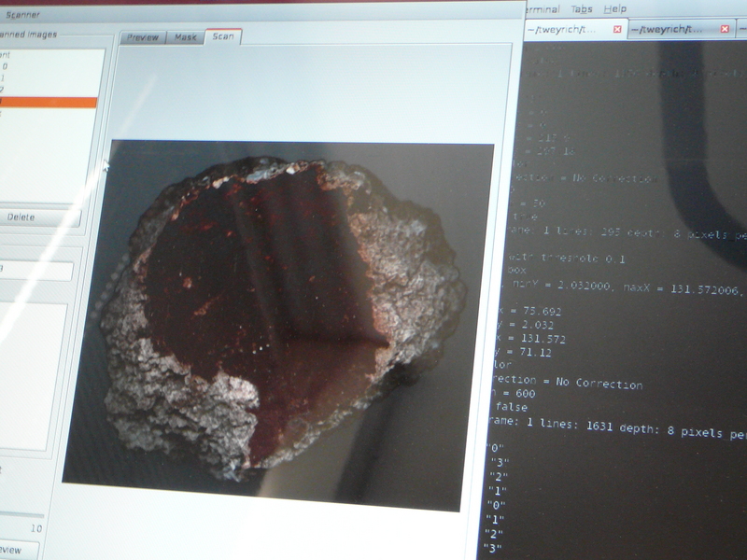The height and width of the screenshot is (560, 747).
Task: Click the scanned rock image
Action: 278,326
